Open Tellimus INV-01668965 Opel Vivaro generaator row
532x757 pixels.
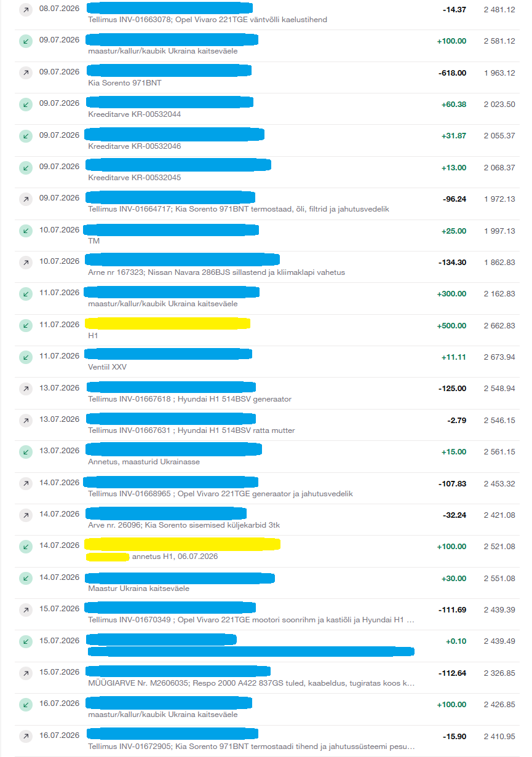pyautogui.click(x=266, y=488)
